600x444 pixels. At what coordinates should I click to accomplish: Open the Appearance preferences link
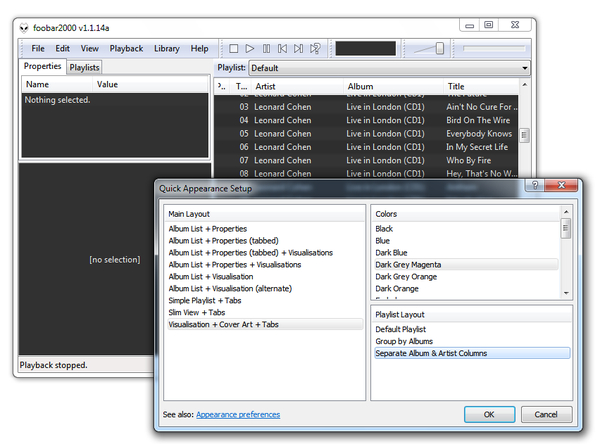pyautogui.click(x=238, y=415)
